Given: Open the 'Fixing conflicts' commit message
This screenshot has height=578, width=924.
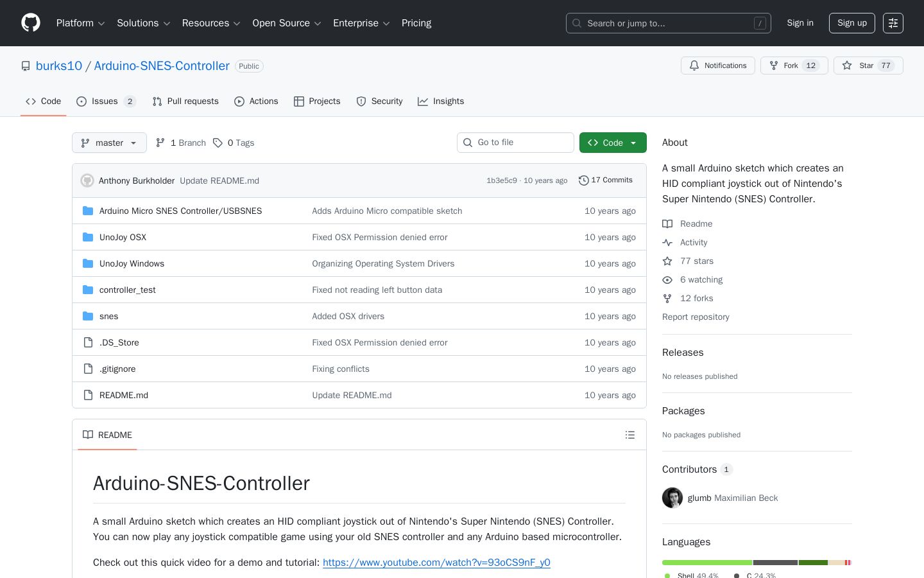Looking at the screenshot, I should click(341, 369).
